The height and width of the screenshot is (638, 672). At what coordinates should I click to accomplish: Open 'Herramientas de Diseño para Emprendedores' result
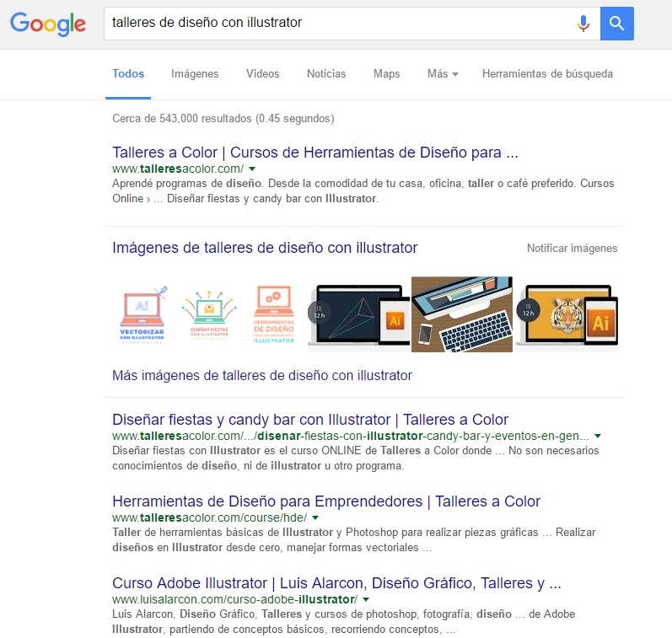click(326, 501)
